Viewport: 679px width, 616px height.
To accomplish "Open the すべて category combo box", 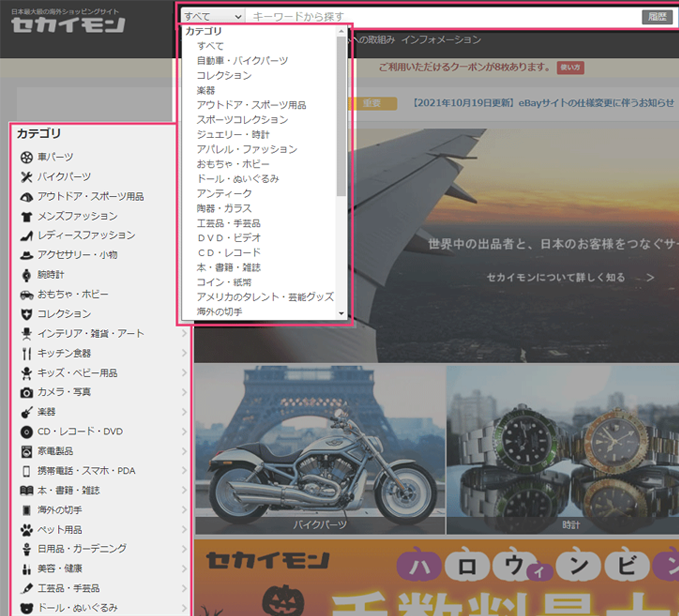I will coord(213,16).
